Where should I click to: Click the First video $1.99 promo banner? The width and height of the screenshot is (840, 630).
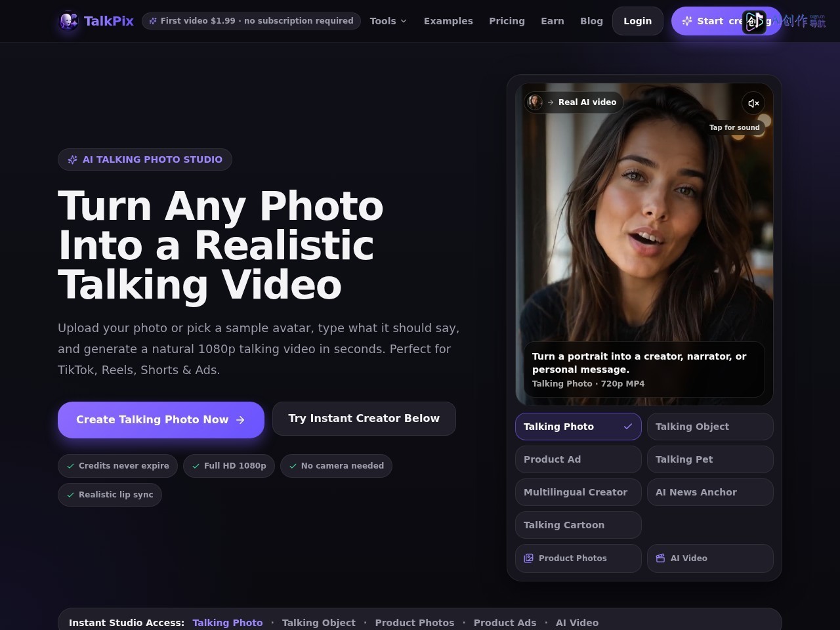tap(251, 21)
